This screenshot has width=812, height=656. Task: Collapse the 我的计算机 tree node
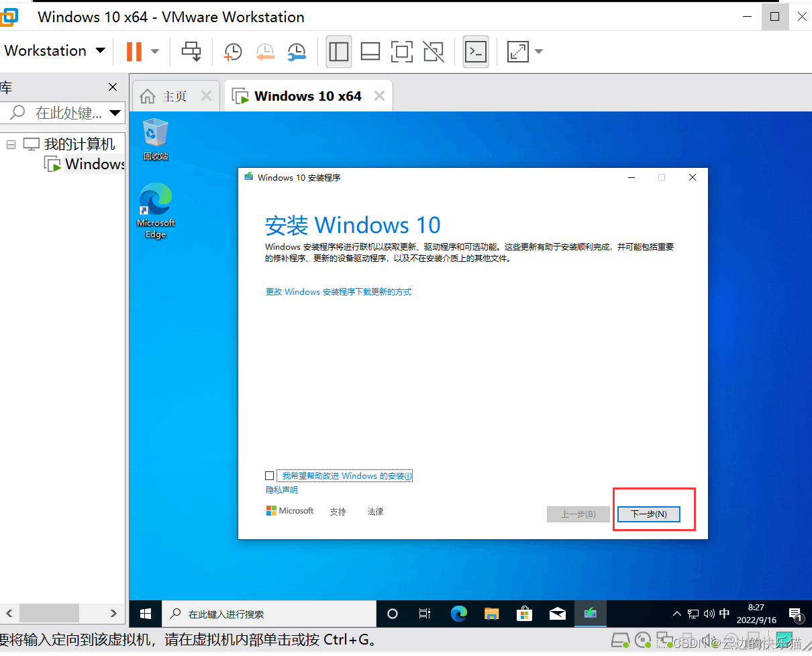pyautogui.click(x=11, y=144)
